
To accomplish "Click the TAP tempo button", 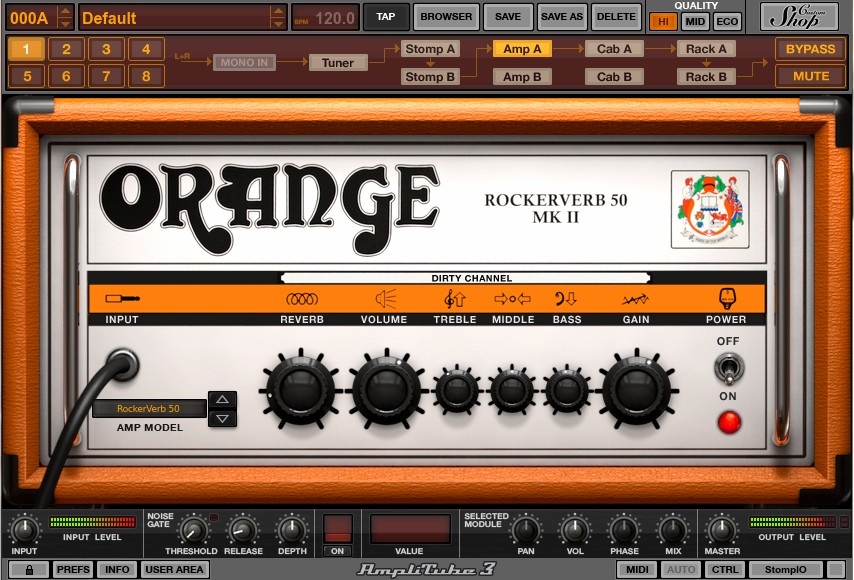I will click(x=386, y=17).
